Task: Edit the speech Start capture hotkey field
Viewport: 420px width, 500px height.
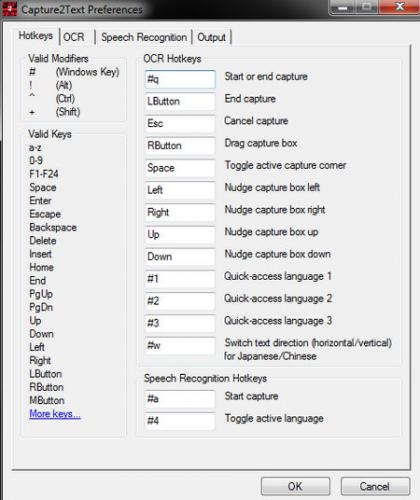Action: pyautogui.click(x=180, y=399)
